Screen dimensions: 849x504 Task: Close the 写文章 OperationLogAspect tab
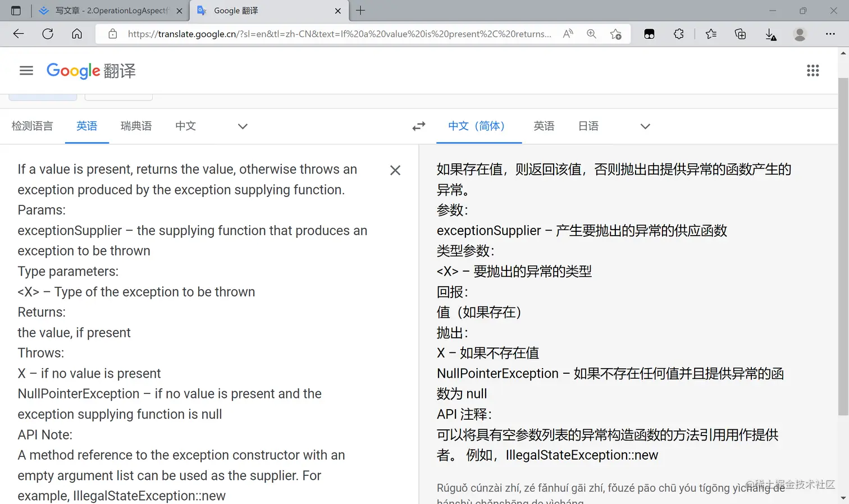pos(180,11)
